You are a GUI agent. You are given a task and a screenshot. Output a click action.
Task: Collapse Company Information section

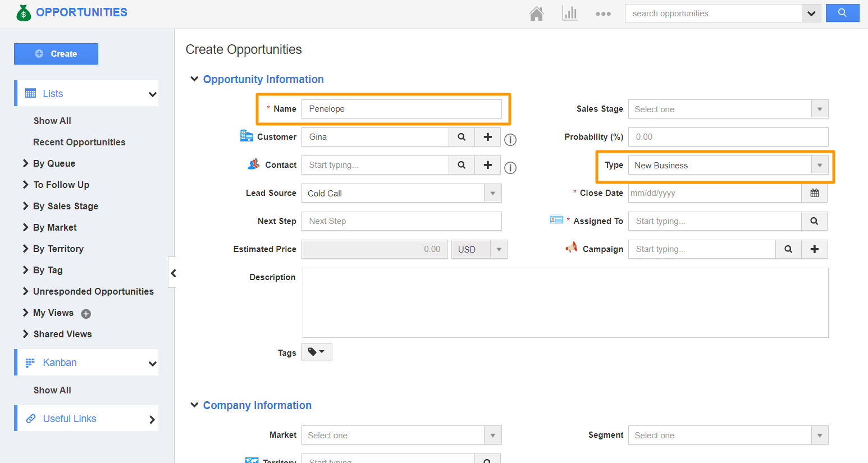click(x=194, y=405)
